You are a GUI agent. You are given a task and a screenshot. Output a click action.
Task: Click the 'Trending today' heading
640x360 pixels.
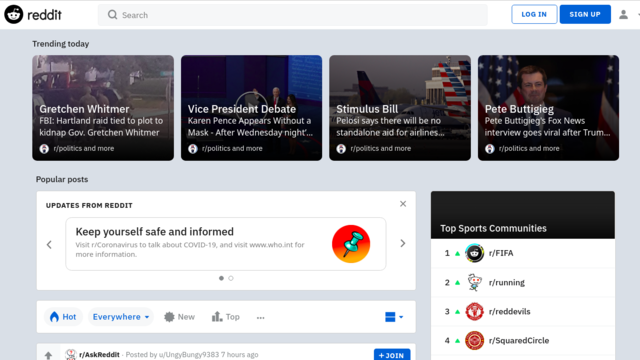tap(60, 44)
